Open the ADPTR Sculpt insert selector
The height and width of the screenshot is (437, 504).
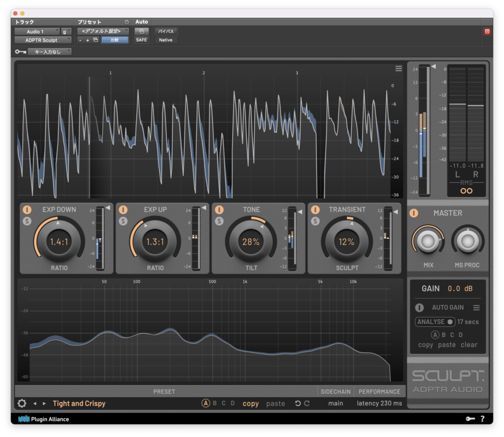[43, 40]
